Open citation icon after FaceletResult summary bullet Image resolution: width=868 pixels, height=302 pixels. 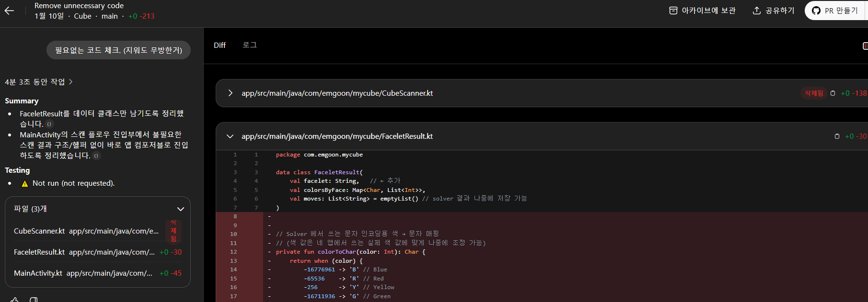49,124
